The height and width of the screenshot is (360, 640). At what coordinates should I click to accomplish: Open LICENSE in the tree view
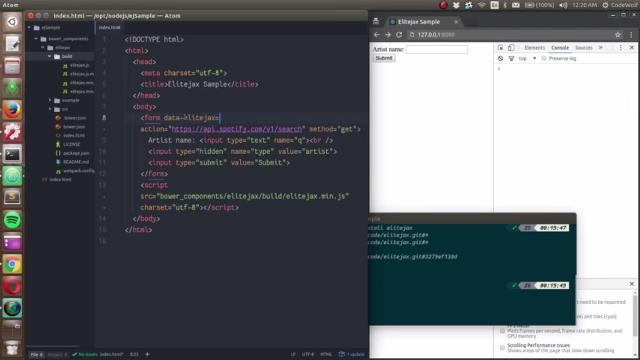pos(71,144)
